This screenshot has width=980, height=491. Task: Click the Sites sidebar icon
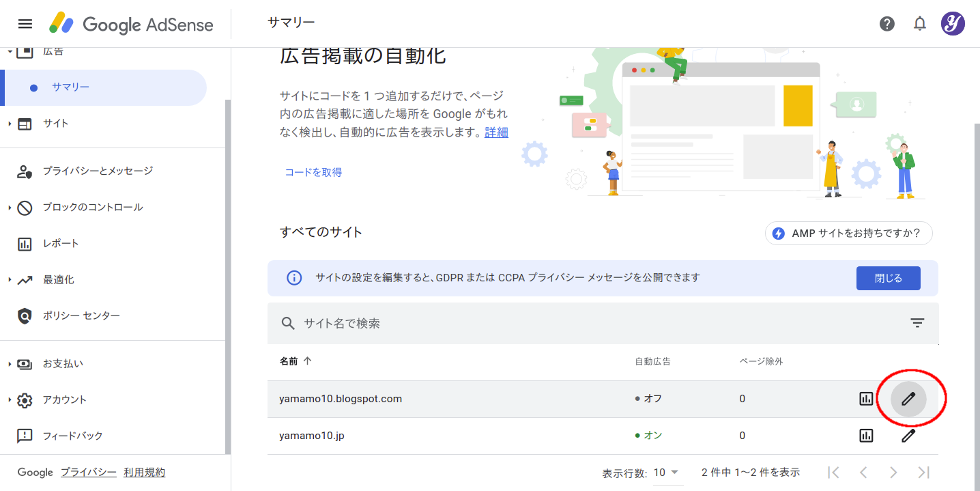coord(25,124)
